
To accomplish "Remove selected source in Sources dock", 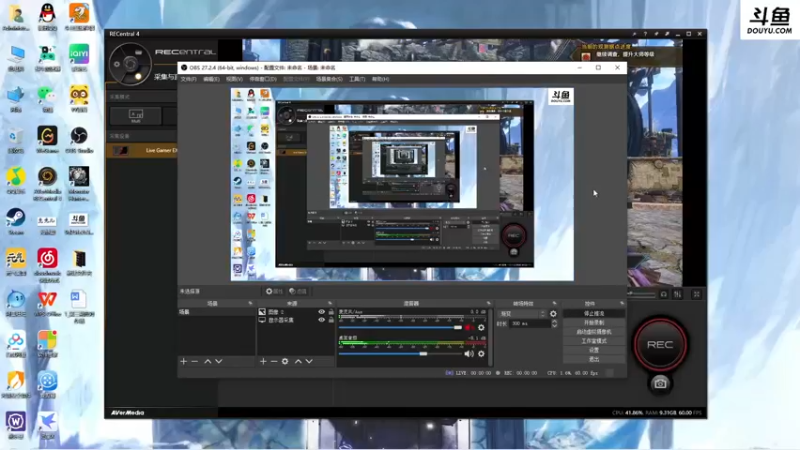I will pyautogui.click(x=274, y=361).
